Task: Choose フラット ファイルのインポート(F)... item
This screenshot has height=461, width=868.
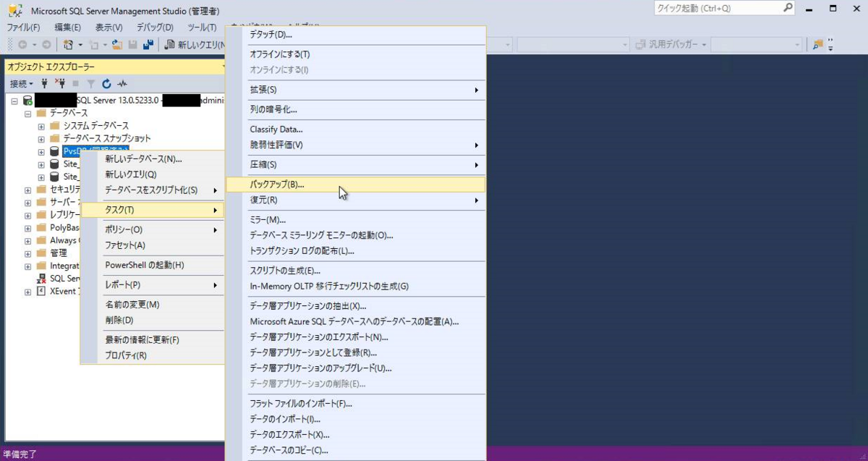Action: coord(355,403)
